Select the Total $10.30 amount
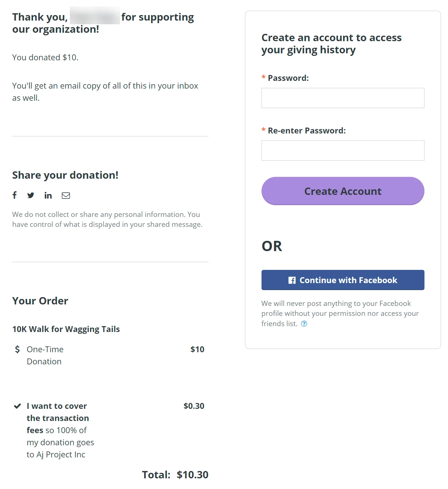The height and width of the screenshot is (489, 448). tap(192, 475)
